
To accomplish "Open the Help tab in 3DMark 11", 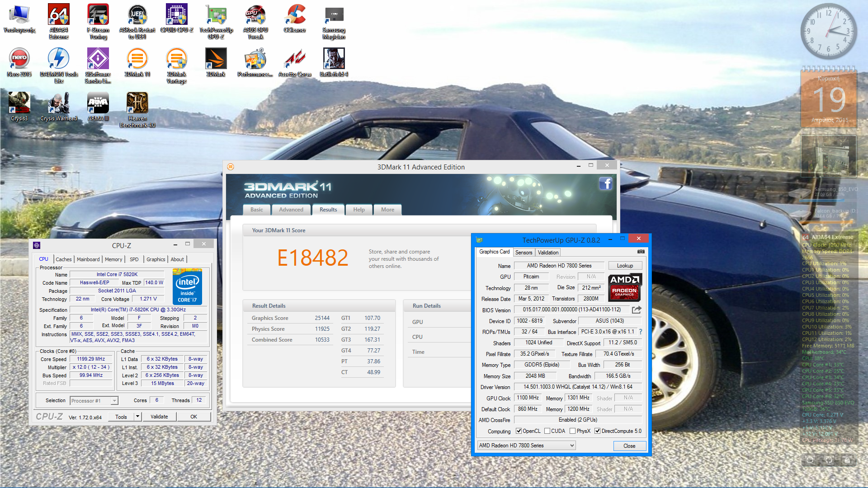I will point(359,210).
